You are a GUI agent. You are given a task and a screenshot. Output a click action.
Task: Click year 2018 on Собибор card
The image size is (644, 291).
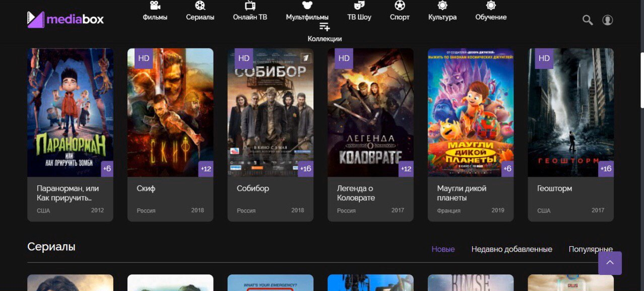point(298,210)
